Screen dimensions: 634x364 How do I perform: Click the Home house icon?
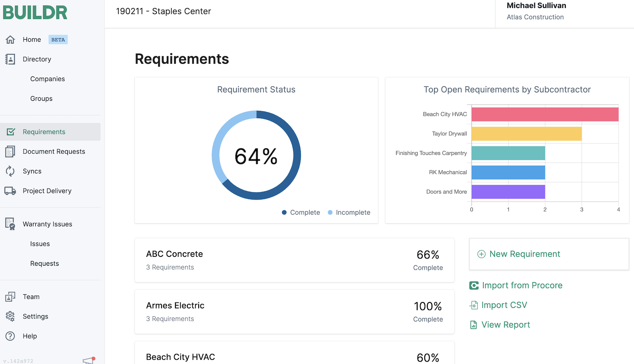pyautogui.click(x=11, y=40)
